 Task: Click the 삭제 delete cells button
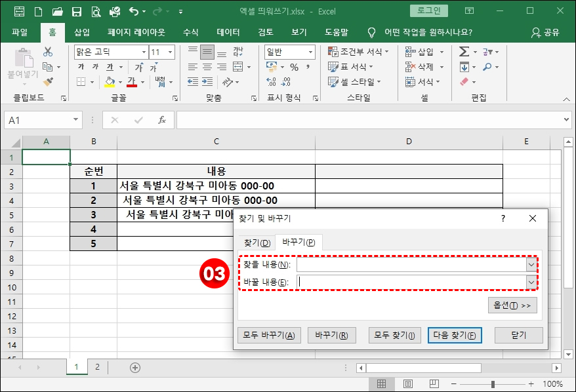[x=419, y=67]
